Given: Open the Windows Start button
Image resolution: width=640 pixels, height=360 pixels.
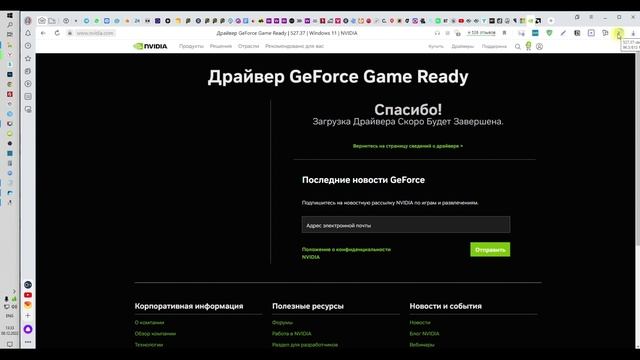Looking at the screenshot, I should point(10,16).
